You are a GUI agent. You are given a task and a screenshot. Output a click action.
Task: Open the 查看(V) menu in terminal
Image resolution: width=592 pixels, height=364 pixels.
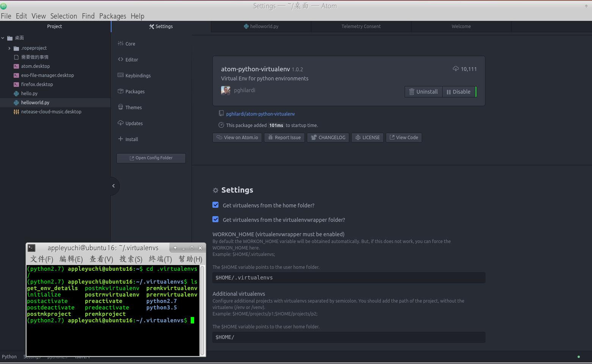coord(101,259)
